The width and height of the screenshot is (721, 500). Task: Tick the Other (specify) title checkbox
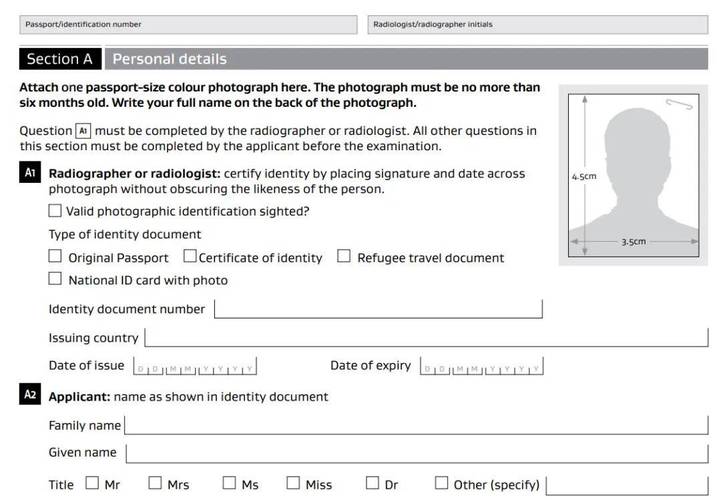tap(442, 484)
